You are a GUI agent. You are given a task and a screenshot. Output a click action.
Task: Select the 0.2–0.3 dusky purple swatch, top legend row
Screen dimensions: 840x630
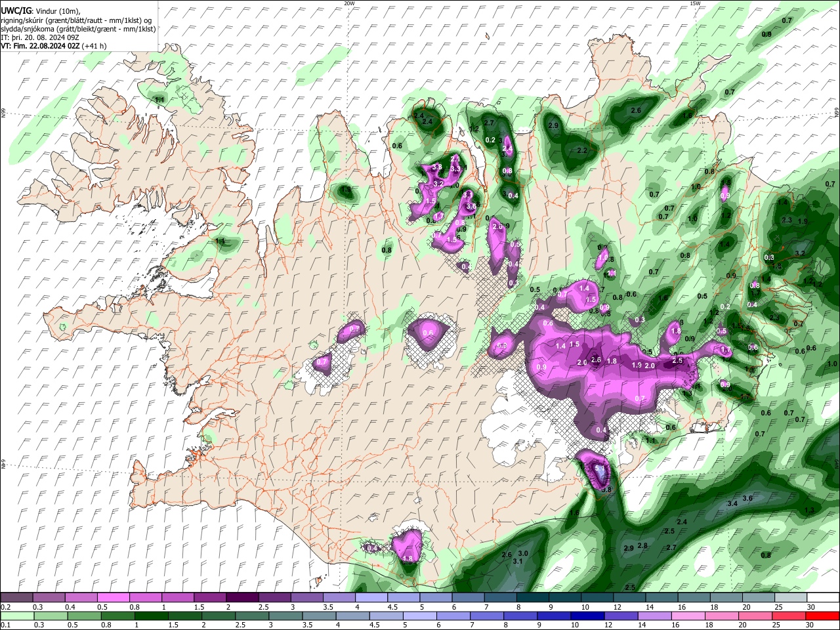coord(16,598)
